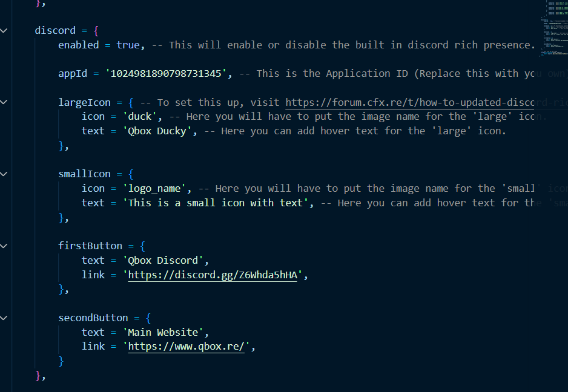Click 'This is a small icon with text' string

(215, 203)
